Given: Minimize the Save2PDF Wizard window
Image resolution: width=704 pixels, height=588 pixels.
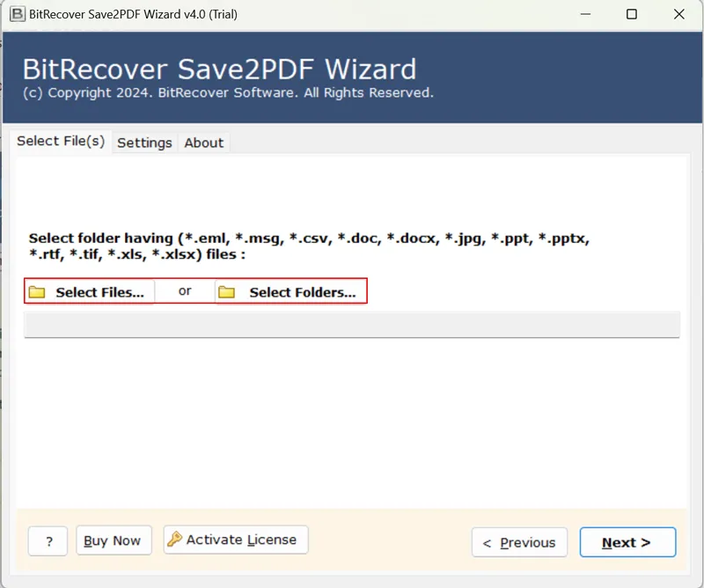Looking at the screenshot, I should (x=585, y=14).
